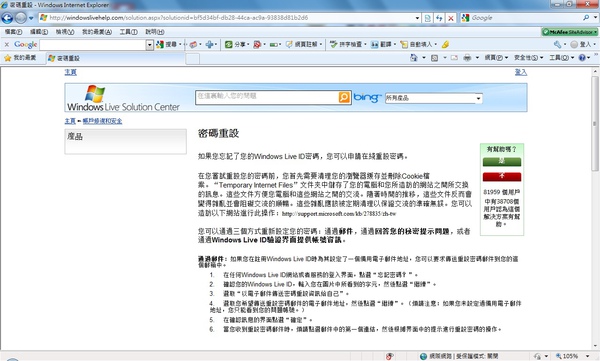
Task: Refresh the page with the blue arrows icon
Action: tap(439, 18)
